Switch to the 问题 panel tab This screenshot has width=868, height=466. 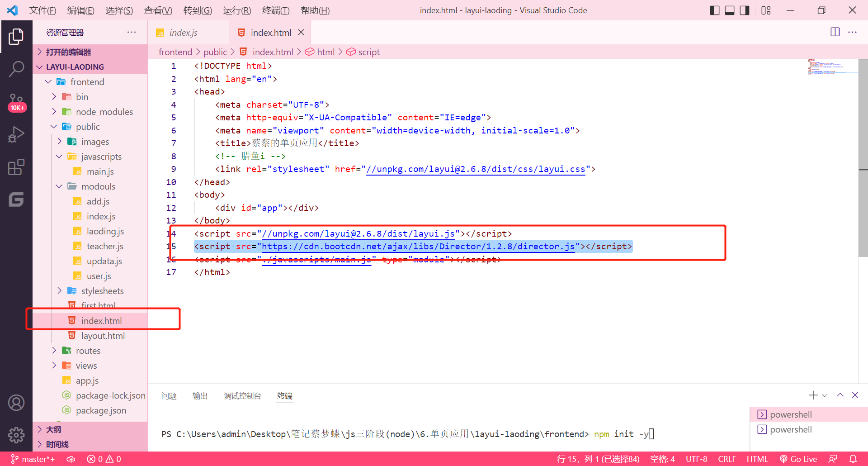pos(169,396)
